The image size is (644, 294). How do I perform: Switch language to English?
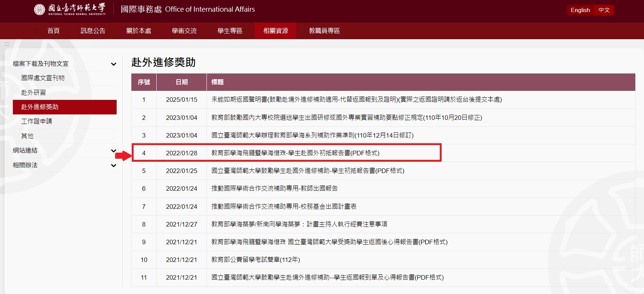pos(580,10)
